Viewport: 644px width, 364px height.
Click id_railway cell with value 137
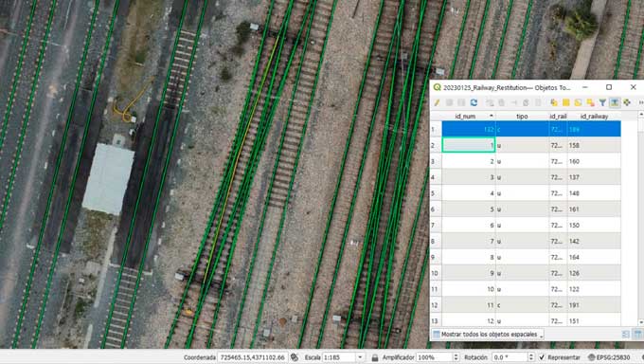[594, 177]
